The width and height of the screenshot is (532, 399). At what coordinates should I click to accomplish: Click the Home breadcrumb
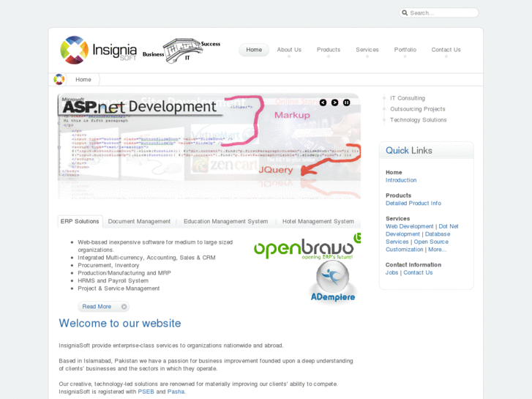point(83,80)
